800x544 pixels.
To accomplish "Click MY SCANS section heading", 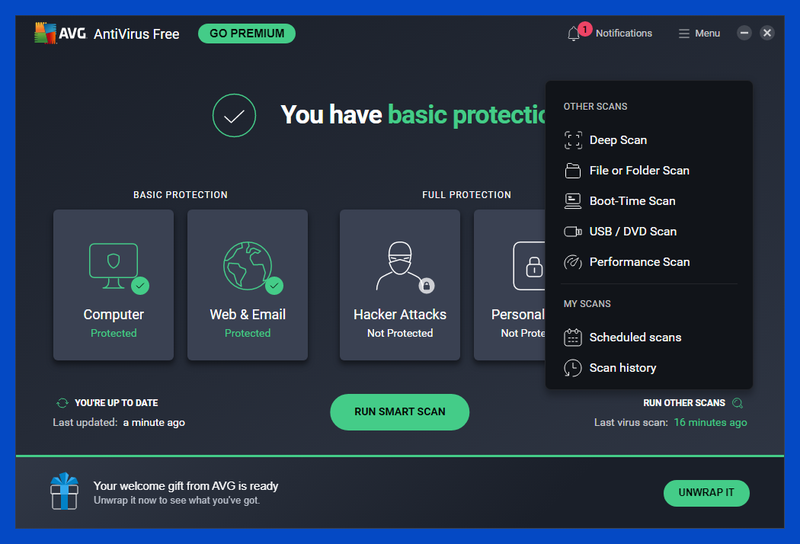I will 587,304.
